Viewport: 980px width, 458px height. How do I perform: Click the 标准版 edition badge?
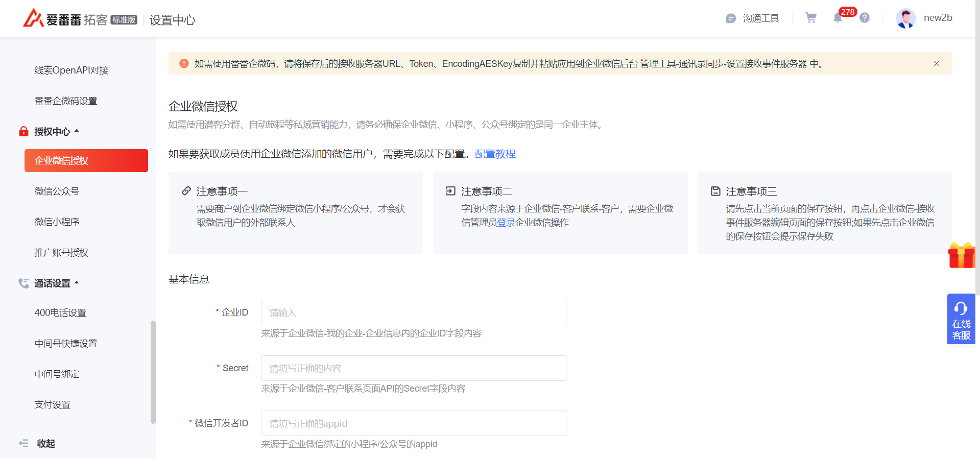124,20
